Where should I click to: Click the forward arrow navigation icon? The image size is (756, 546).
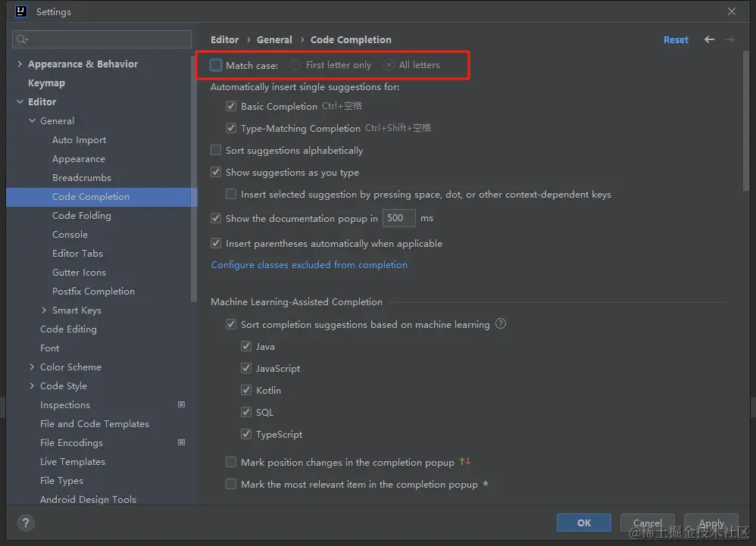pos(729,39)
